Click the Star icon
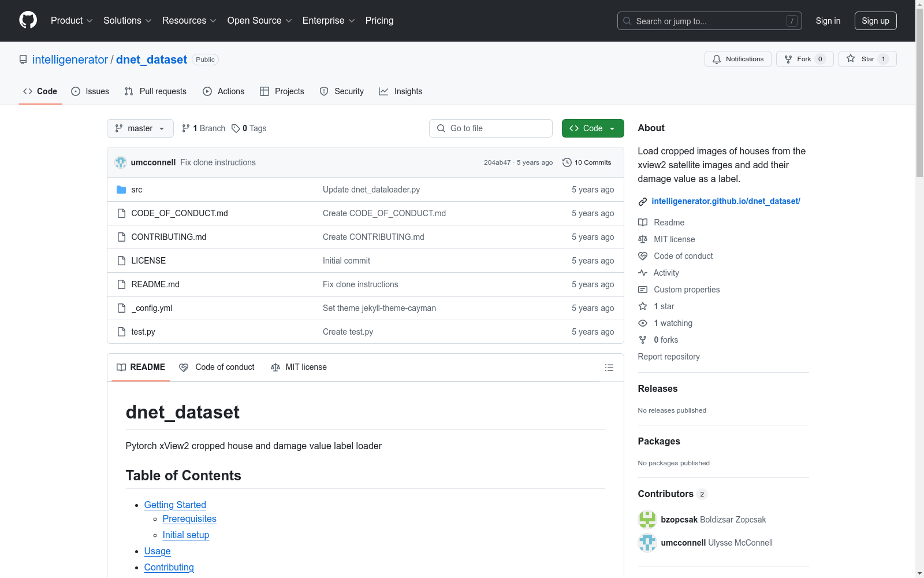 coord(851,58)
